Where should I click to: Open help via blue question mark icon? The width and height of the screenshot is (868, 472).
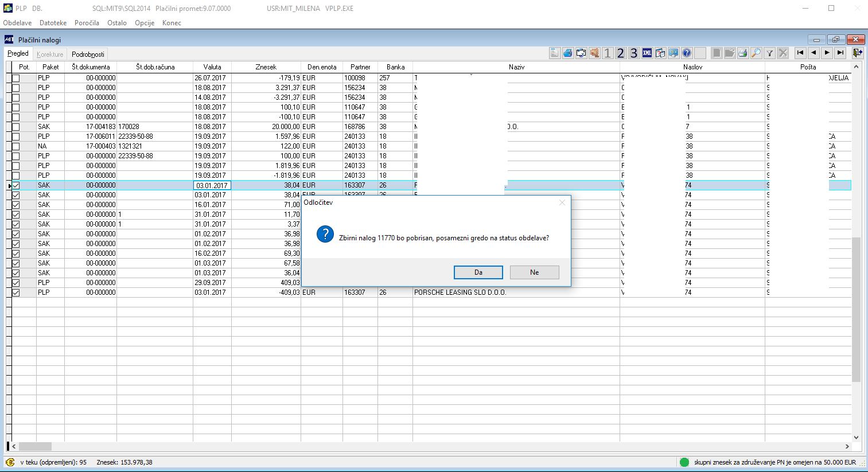pos(687,53)
